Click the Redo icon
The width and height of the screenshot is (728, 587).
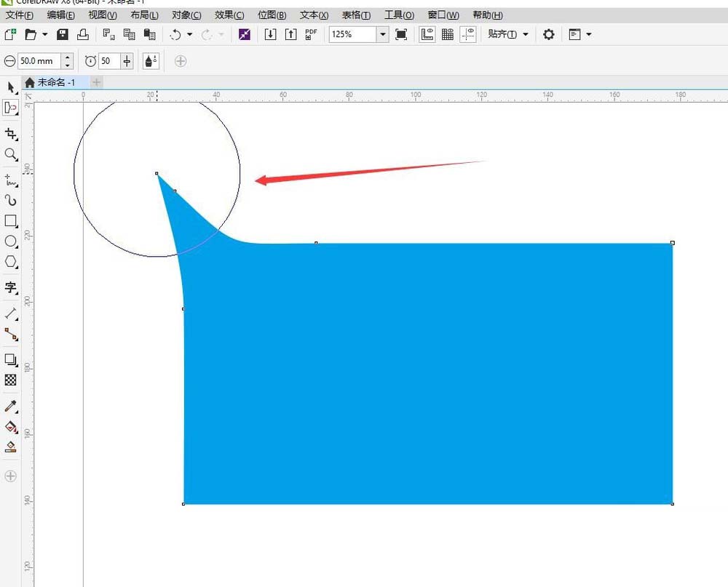[x=207, y=34]
